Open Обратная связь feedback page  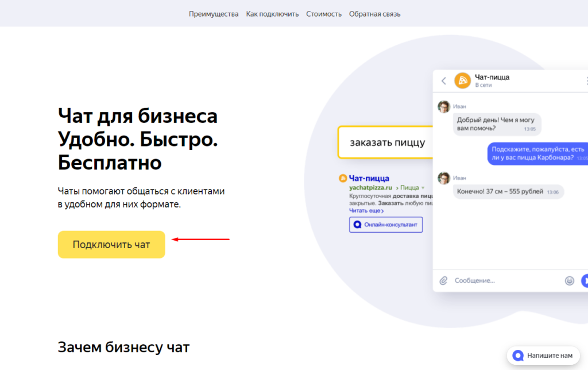pos(374,13)
